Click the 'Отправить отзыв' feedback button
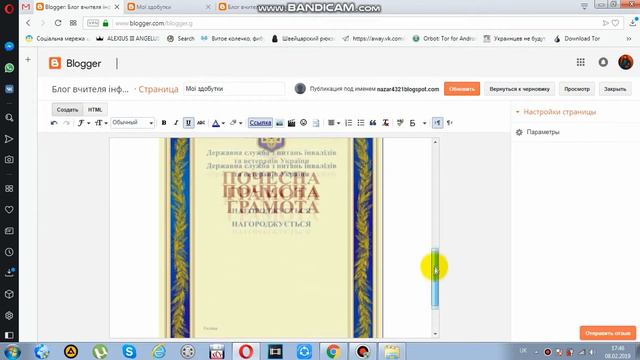The height and width of the screenshot is (360, 640). tap(608, 333)
